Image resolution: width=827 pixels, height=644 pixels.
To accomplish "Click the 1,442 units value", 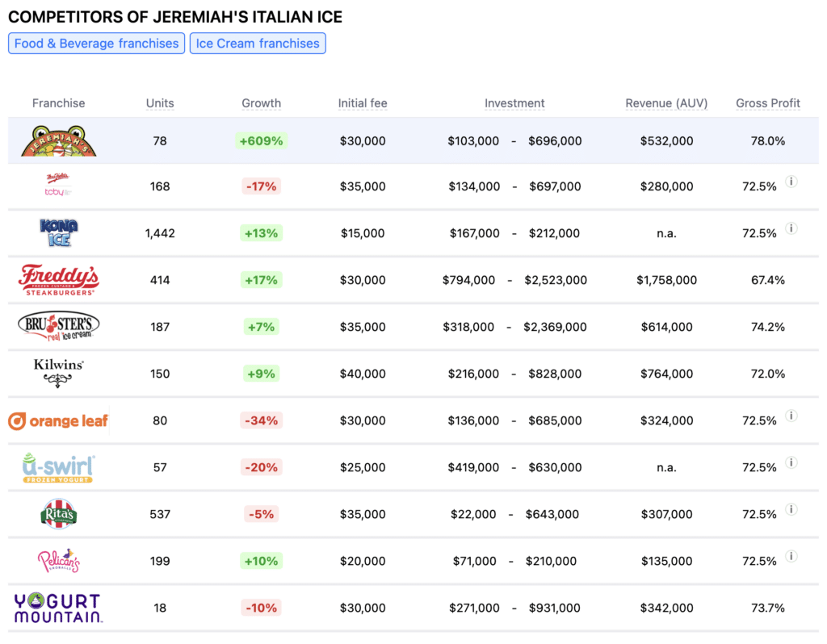I will pyautogui.click(x=160, y=233).
